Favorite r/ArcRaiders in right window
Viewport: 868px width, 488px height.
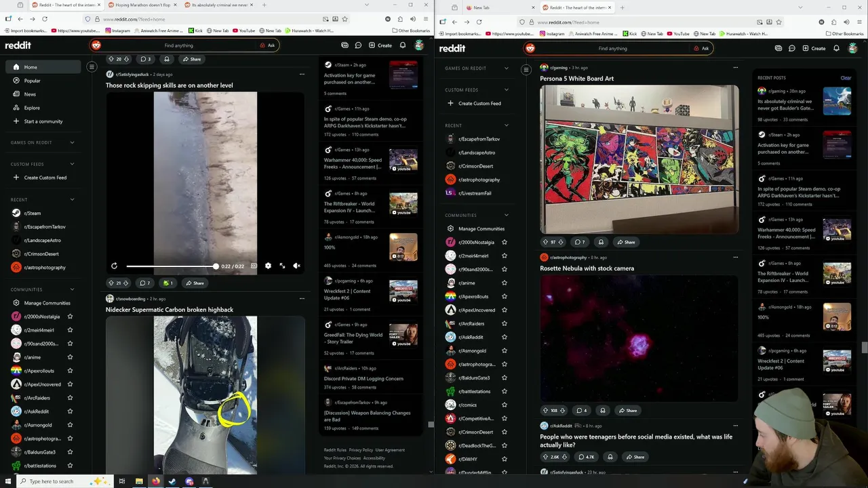pos(504,323)
